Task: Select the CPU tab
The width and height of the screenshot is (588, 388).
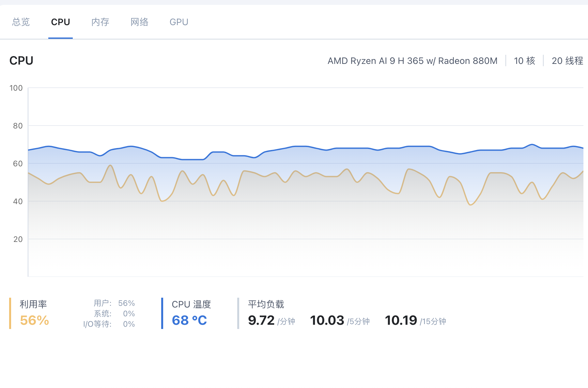Action: tap(60, 22)
